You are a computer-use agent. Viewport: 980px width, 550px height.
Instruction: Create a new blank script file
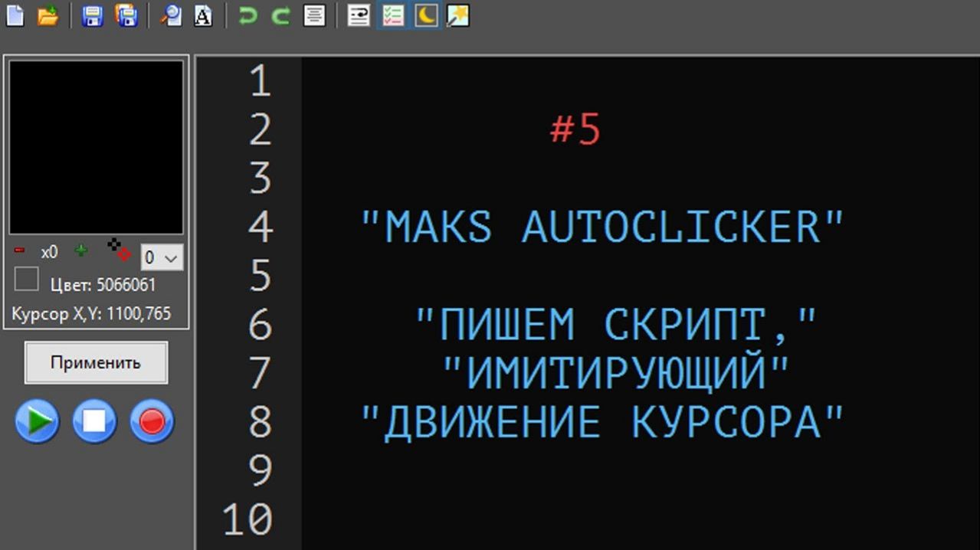15,16
